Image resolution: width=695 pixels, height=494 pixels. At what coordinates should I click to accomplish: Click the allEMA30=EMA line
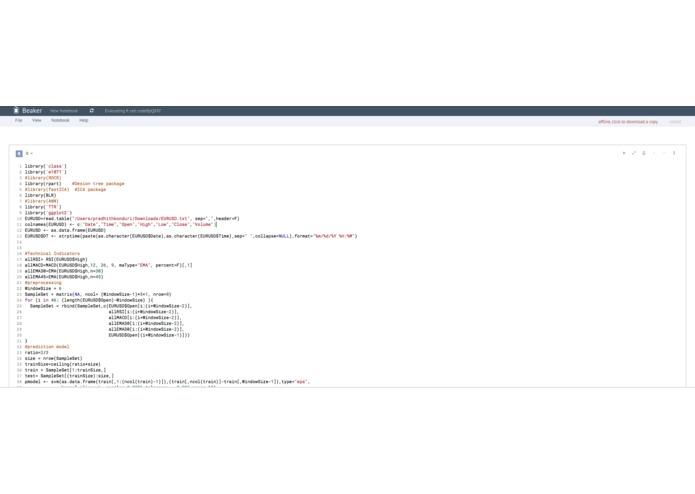point(64,271)
